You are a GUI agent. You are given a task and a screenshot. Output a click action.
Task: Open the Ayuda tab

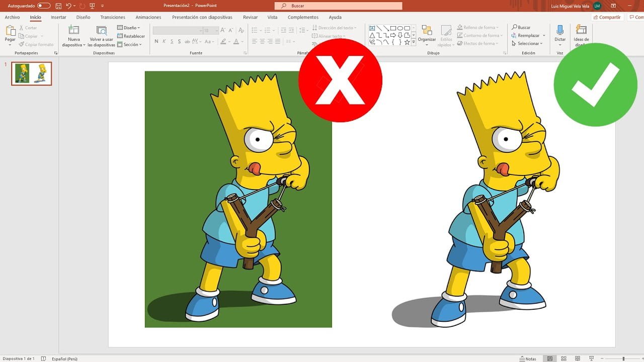(x=335, y=17)
